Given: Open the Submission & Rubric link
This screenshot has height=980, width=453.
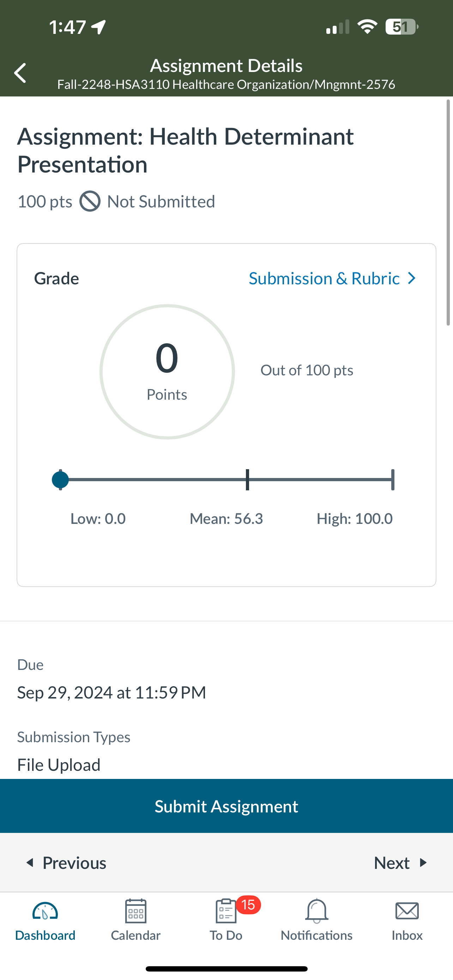Looking at the screenshot, I should [x=325, y=278].
